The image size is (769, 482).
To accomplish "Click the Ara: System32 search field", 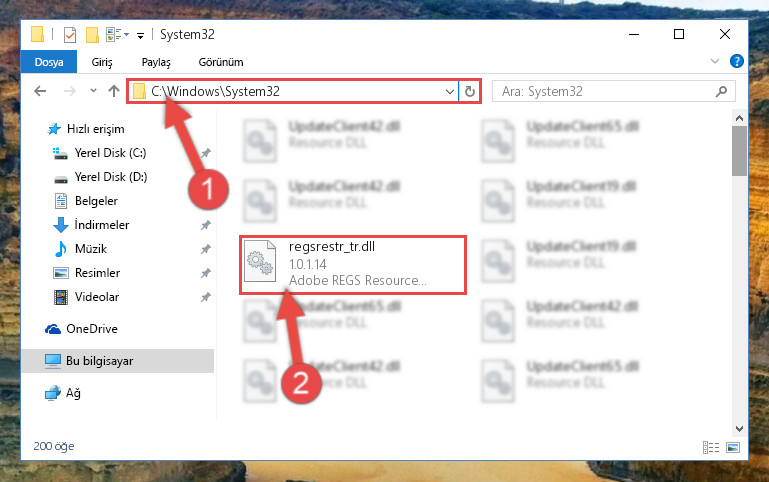I will [x=606, y=91].
